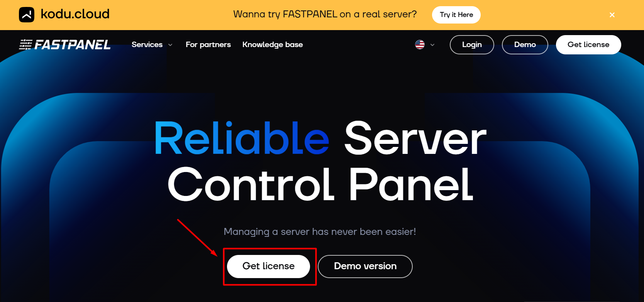Click Get license in the header
Image resolution: width=644 pixels, height=302 pixels.
tap(588, 45)
